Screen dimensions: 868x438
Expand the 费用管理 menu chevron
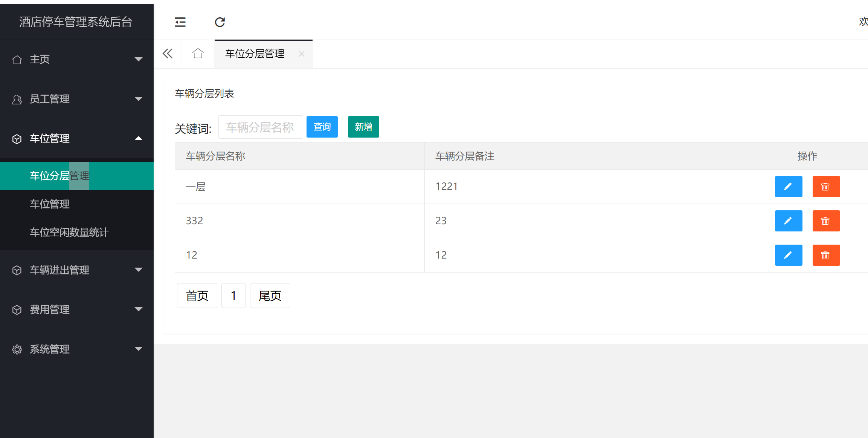[x=139, y=309]
